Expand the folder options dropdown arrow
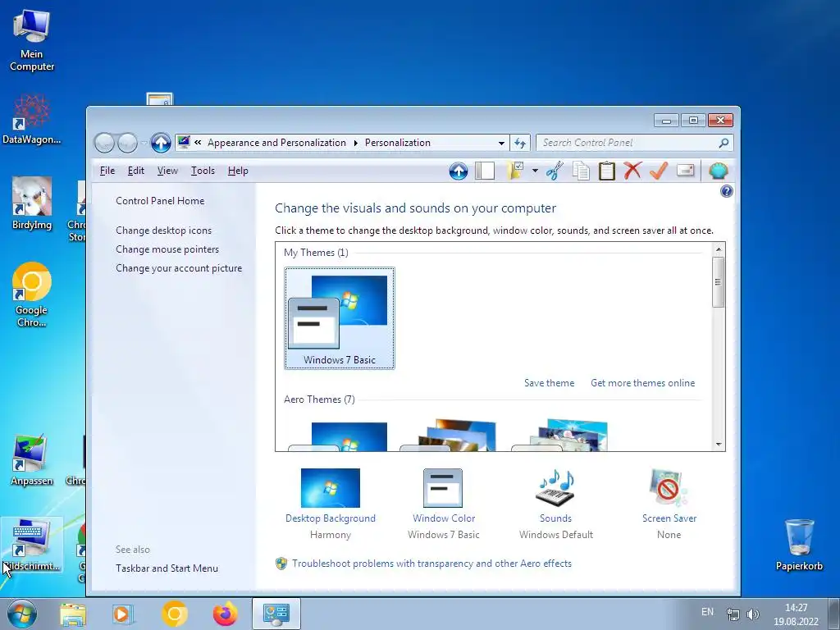 coord(535,171)
